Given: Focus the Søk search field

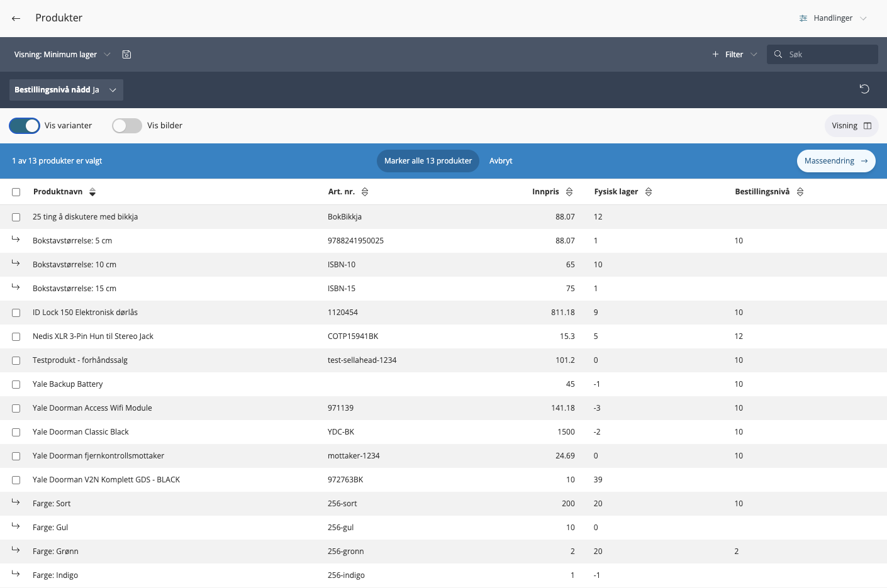Looking at the screenshot, I should (822, 55).
